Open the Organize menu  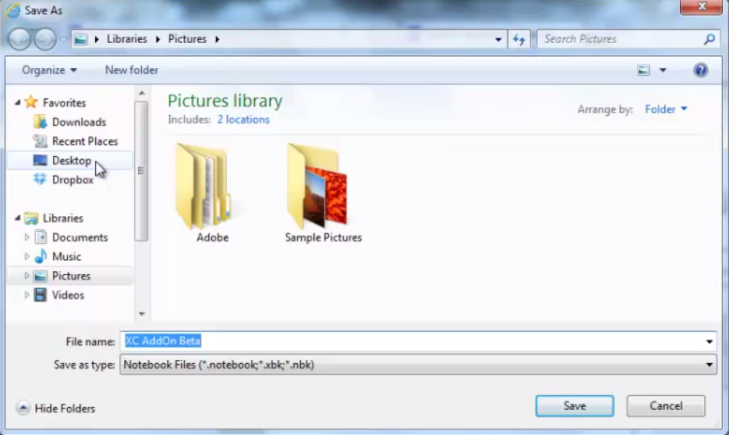[49, 70]
